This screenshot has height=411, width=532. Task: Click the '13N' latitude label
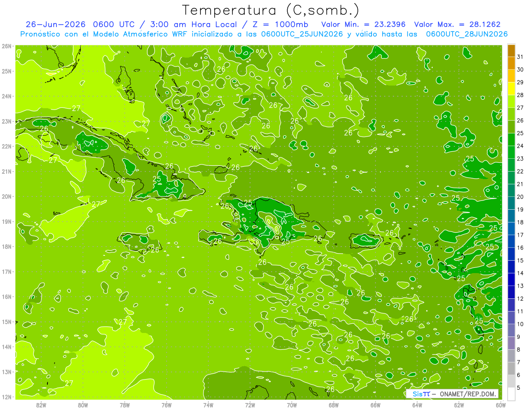pyautogui.click(x=6, y=372)
